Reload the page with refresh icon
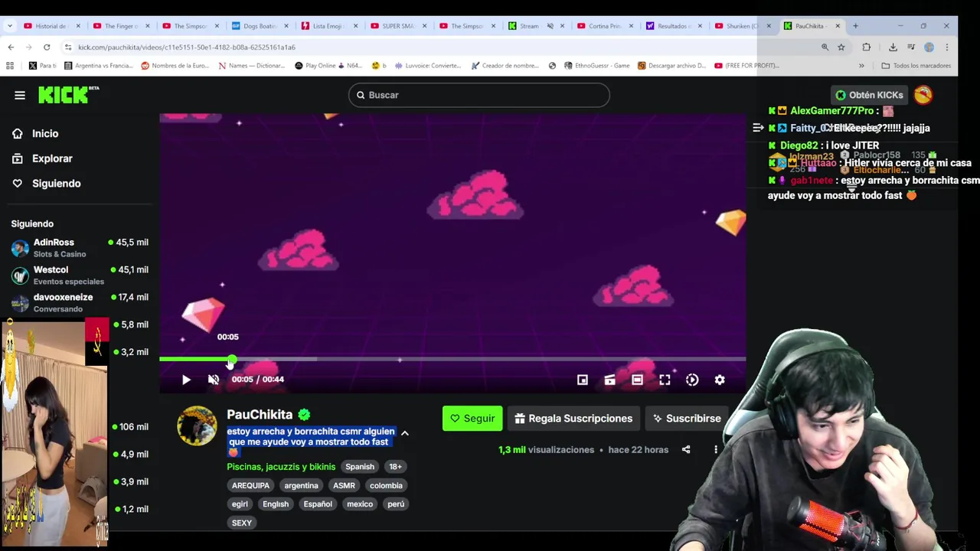 pyautogui.click(x=47, y=47)
